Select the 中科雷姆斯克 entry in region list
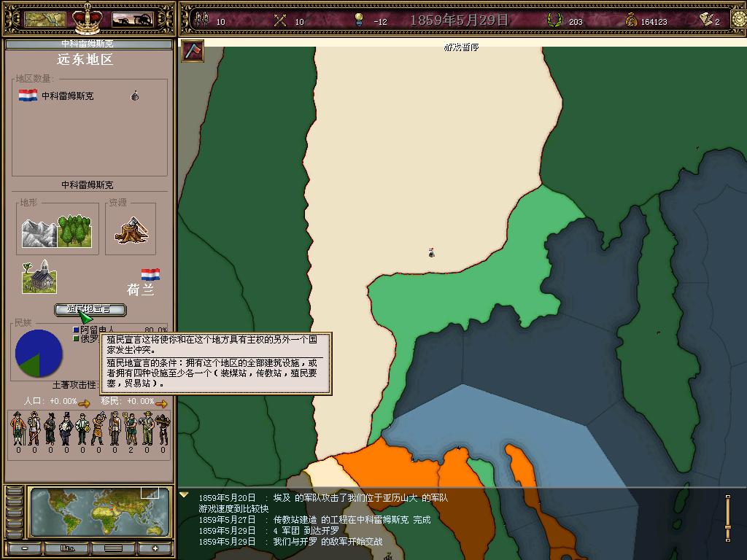Viewport: 747px width, 560px height. tap(68, 96)
